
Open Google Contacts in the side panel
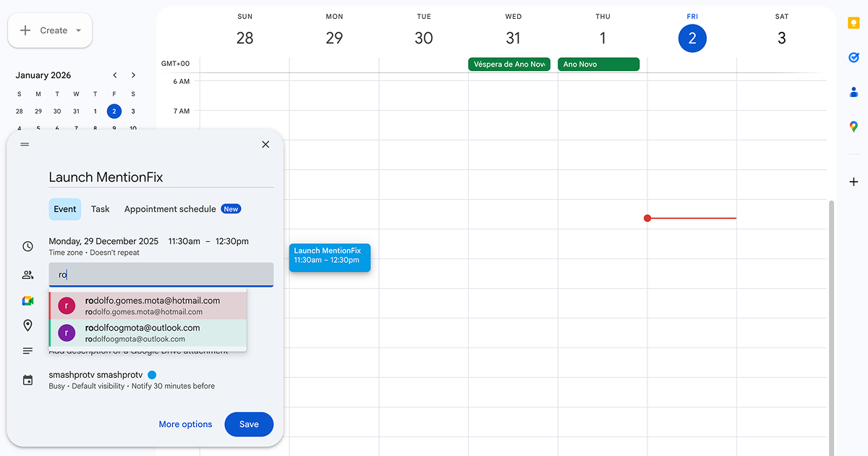pyautogui.click(x=853, y=92)
